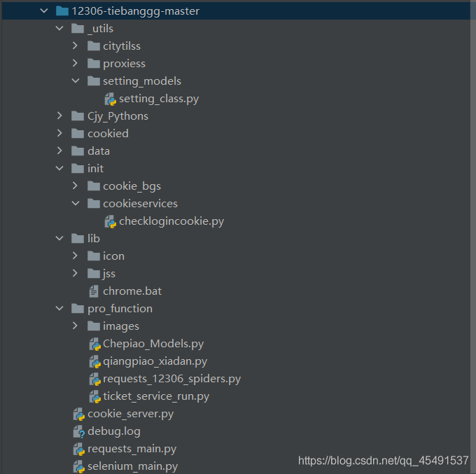Collapse the cookieservices folder chevron
Image resolution: width=476 pixels, height=474 pixels.
(76, 204)
